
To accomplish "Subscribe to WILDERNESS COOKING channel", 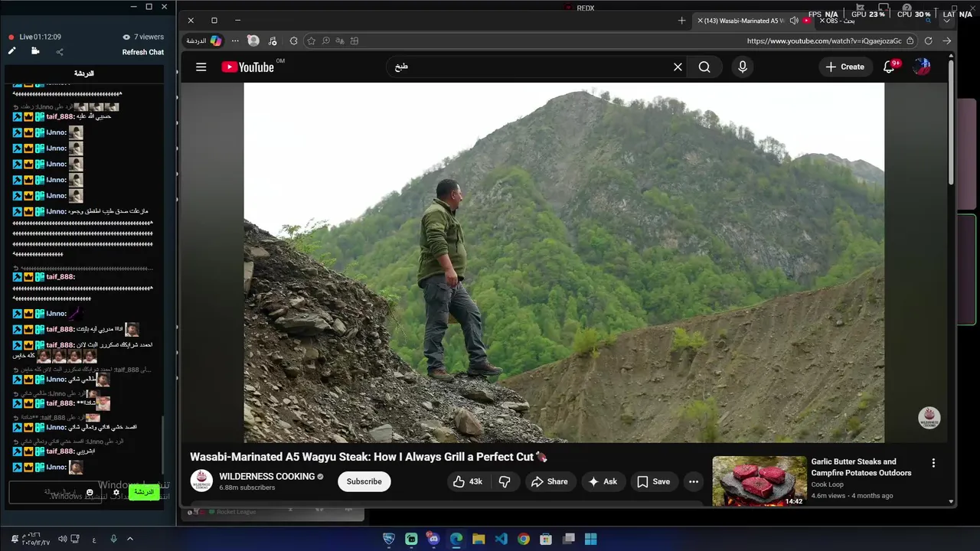I will click(x=364, y=481).
